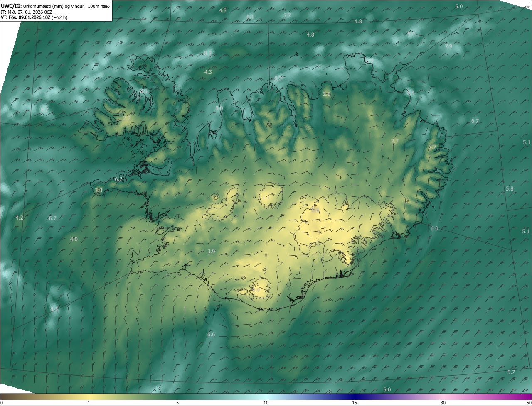The width and height of the screenshot is (532, 406).
Task: Click the color scale tick label 50
Action: (x=529, y=403)
